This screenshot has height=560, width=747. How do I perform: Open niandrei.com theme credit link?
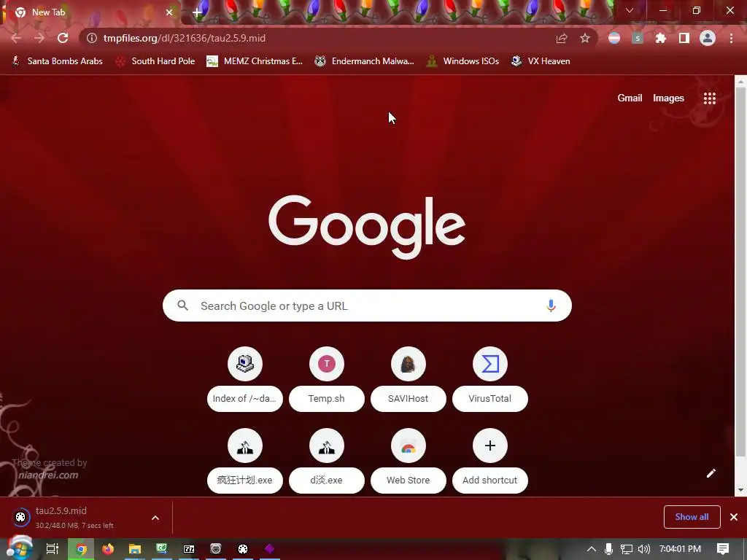pyautogui.click(x=48, y=475)
